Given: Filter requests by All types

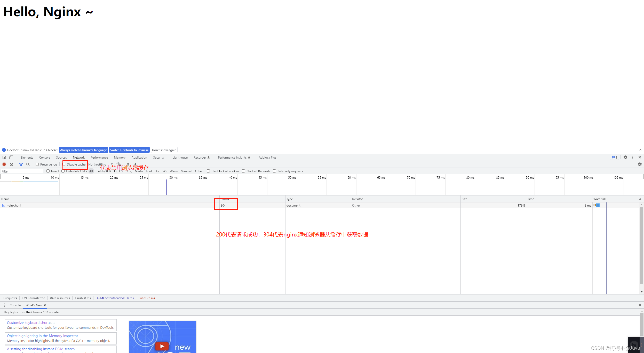Looking at the screenshot, I should click(x=91, y=171).
